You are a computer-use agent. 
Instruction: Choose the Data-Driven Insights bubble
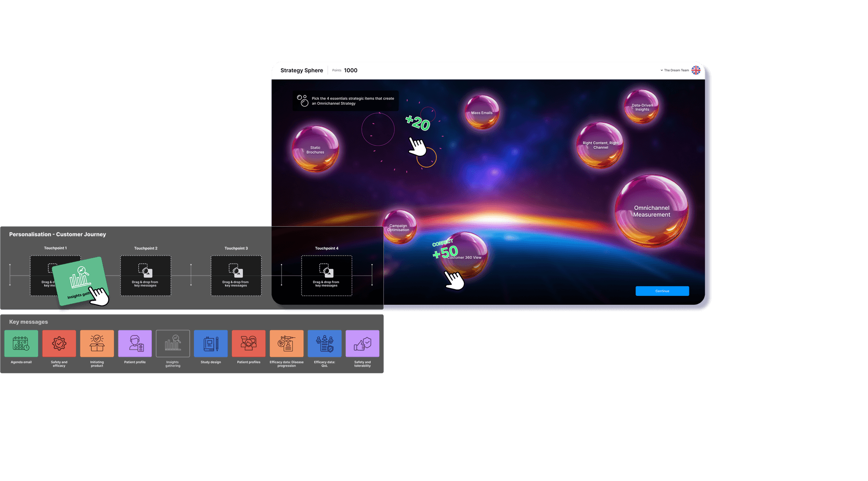coord(642,107)
